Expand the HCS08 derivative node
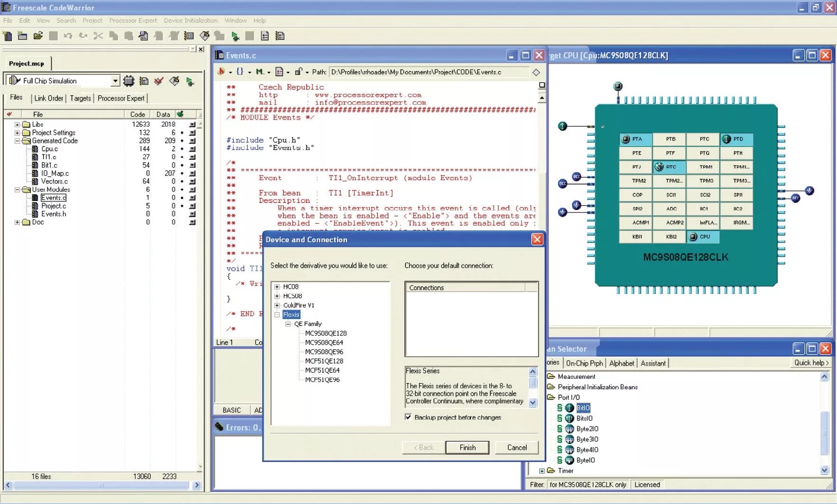The height and width of the screenshot is (504, 837). (277, 296)
